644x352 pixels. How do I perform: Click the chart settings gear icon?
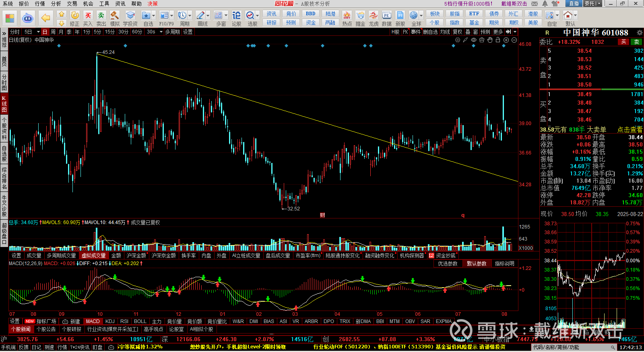[458, 40]
